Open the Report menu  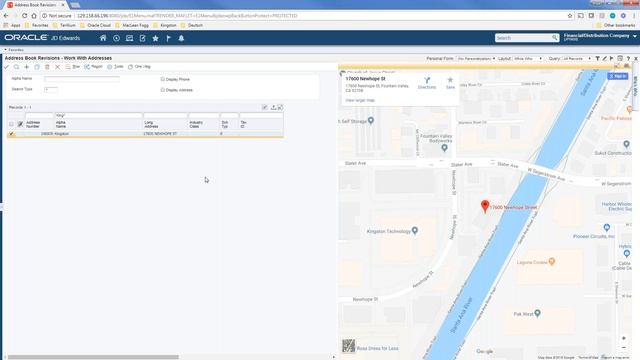pos(93,67)
